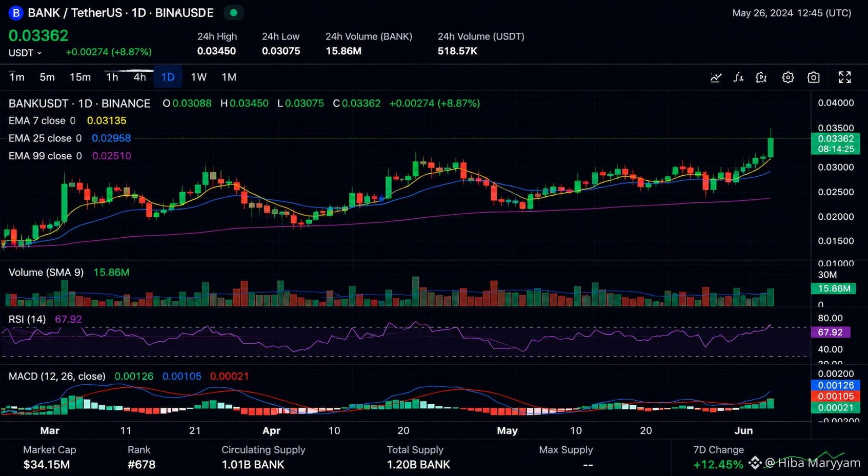Switch to the 15m timeframe
Image resolution: width=868 pixels, height=476 pixels.
pyautogui.click(x=80, y=77)
